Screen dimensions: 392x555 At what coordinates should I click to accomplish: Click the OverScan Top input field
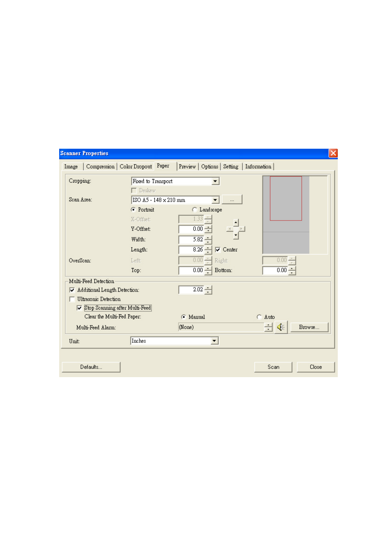coord(191,270)
